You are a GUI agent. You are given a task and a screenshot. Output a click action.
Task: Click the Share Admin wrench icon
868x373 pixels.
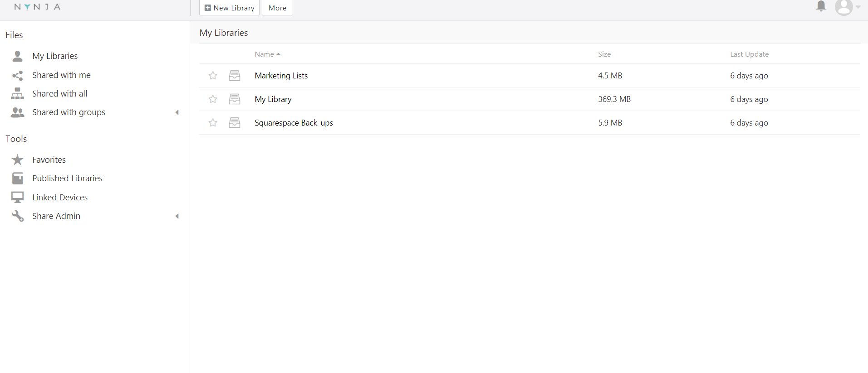pos(17,216)
